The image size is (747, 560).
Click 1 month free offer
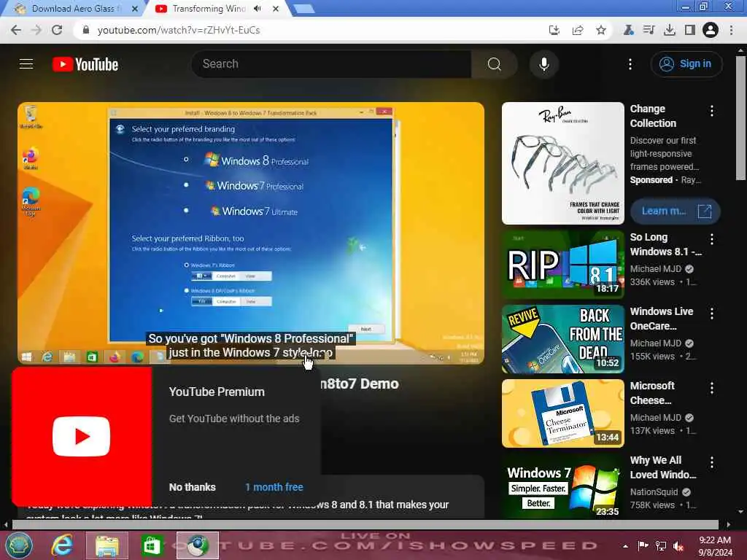coord(274,487)
